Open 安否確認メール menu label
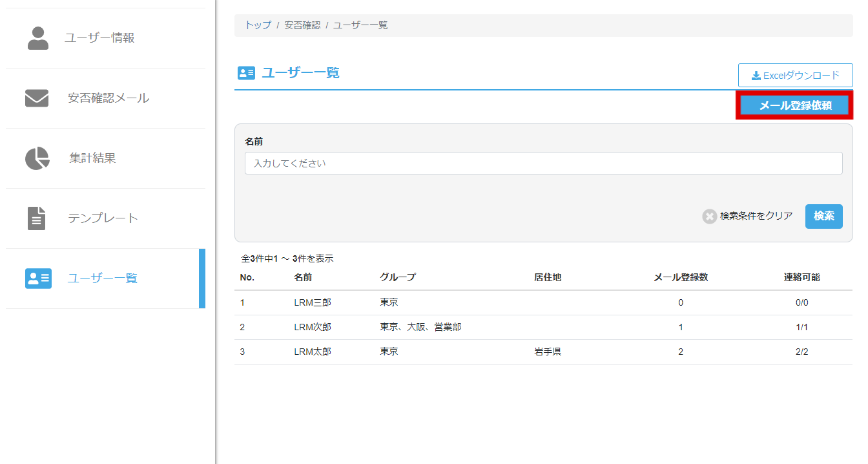868x464 pixels. (x=108, y=98)
